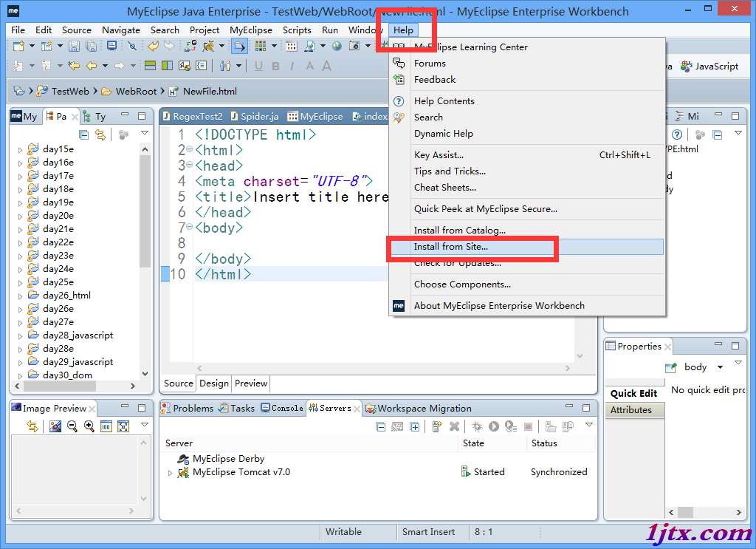
Task: Click the yellow Back navigation arrow
Action: [91, 66]
